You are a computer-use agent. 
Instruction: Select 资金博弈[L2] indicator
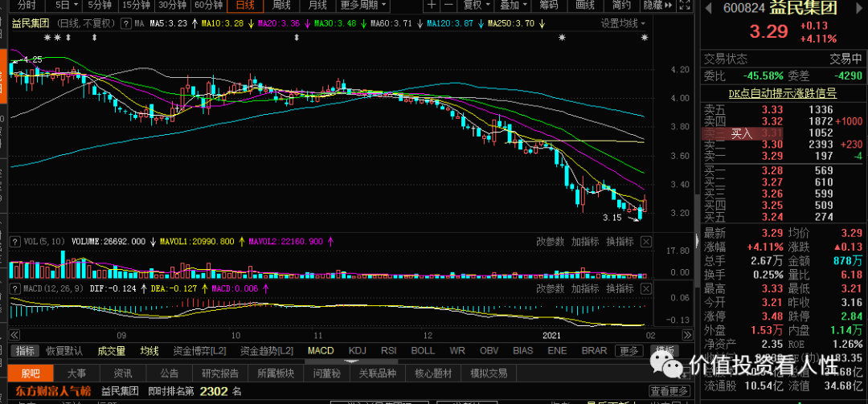(200, 351)
